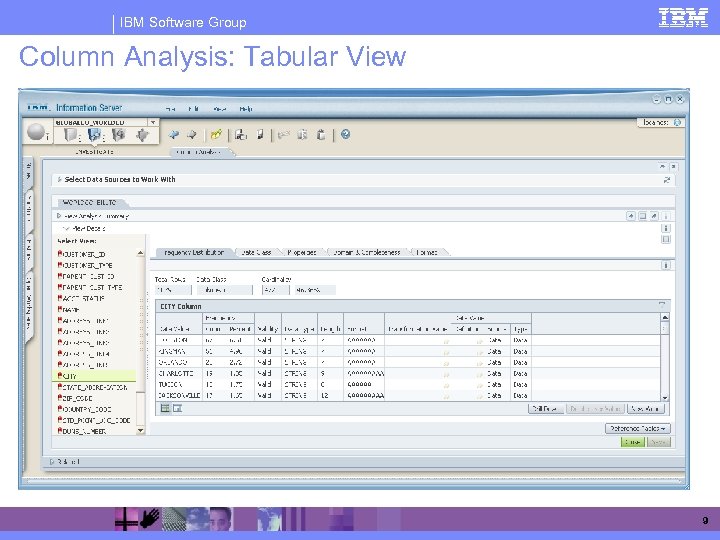The image size is (720, 540).
Task: Click the save/print toolbar icon after separator
Action: pos(241,134)
